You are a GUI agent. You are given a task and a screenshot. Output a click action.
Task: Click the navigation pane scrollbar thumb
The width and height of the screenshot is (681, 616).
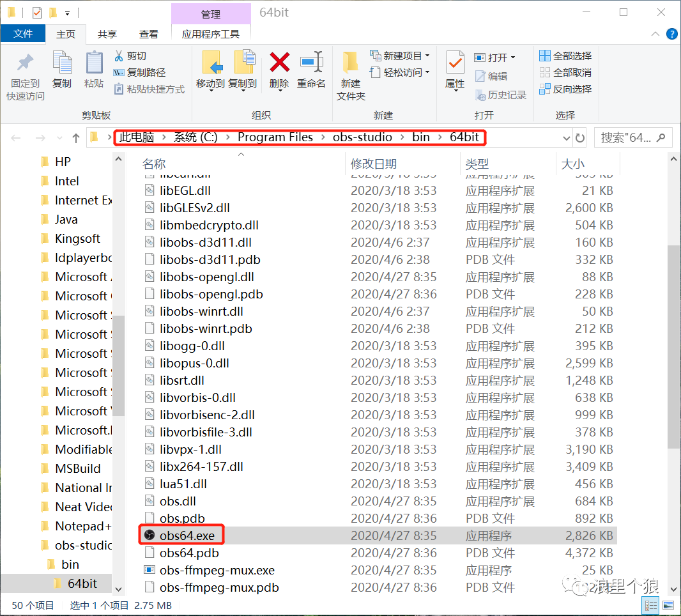(x=118, y=365)
